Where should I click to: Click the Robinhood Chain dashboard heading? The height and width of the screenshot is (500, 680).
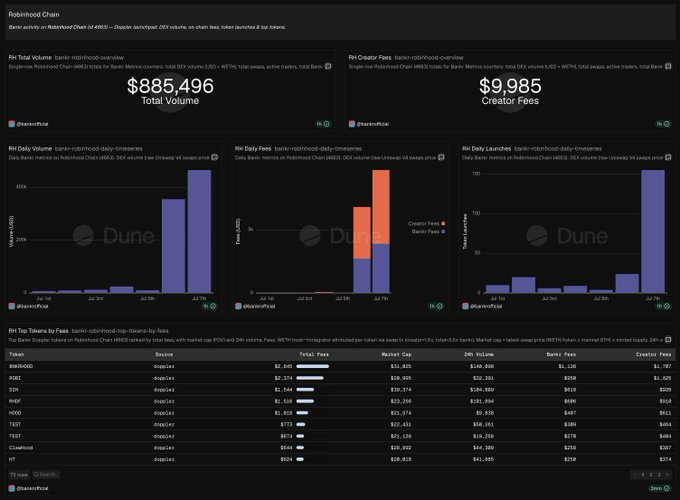(34, 15)
